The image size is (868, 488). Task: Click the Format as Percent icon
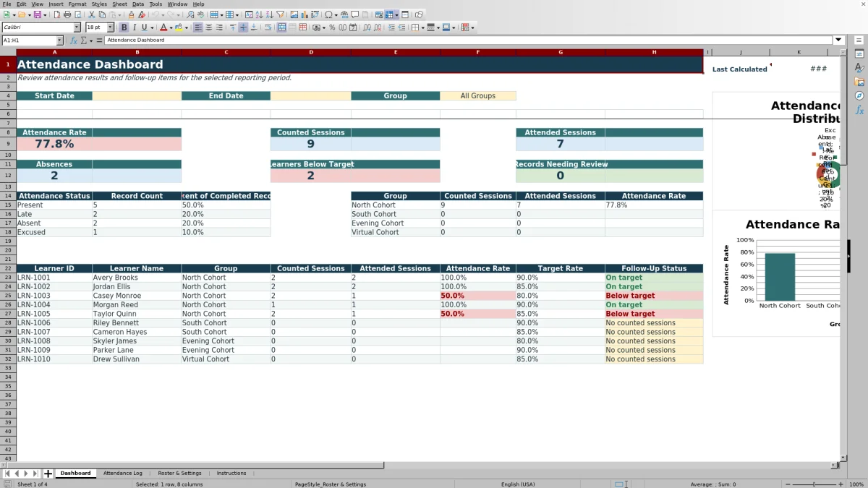(x=332, y=27)
